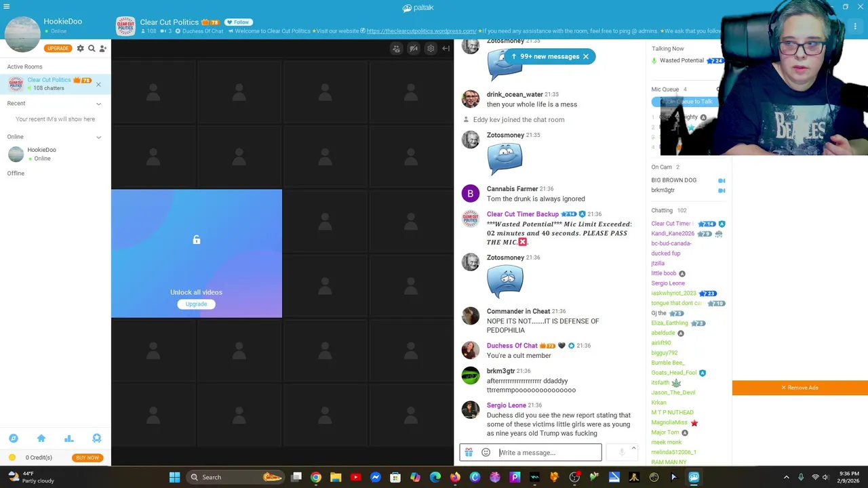Select Wasted Potential in Talking Now

(x=682, y=60)
